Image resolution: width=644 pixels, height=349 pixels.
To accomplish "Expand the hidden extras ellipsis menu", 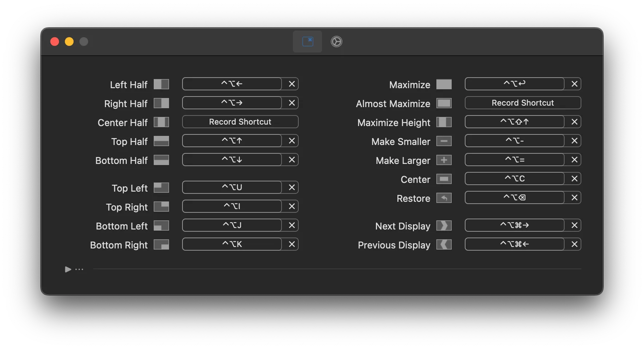I will click(x=79, y=269).
